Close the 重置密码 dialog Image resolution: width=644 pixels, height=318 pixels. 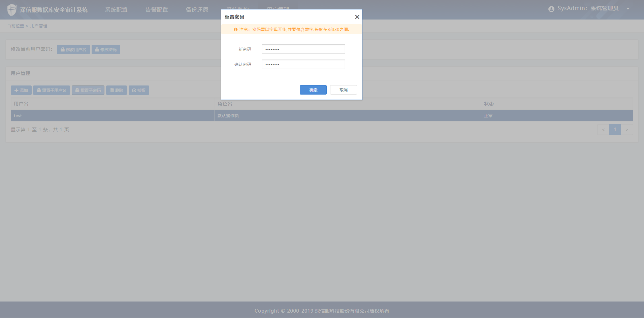pos(357,17)
